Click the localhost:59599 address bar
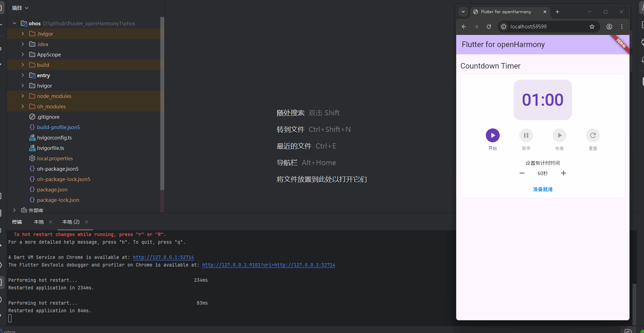Viewport: 644px width, 333px height. pyautogui.click(x=528, y=26)
